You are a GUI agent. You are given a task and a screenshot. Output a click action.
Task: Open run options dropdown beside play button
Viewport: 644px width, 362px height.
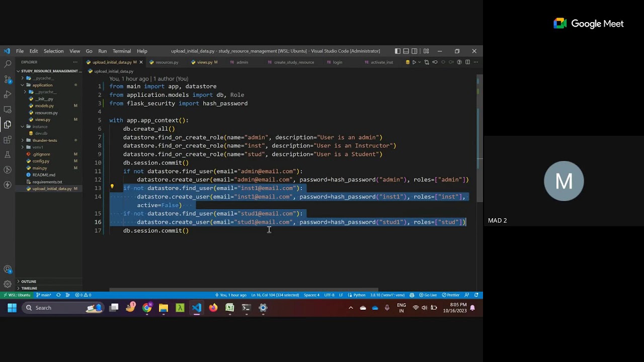click(x=420, y=62)
